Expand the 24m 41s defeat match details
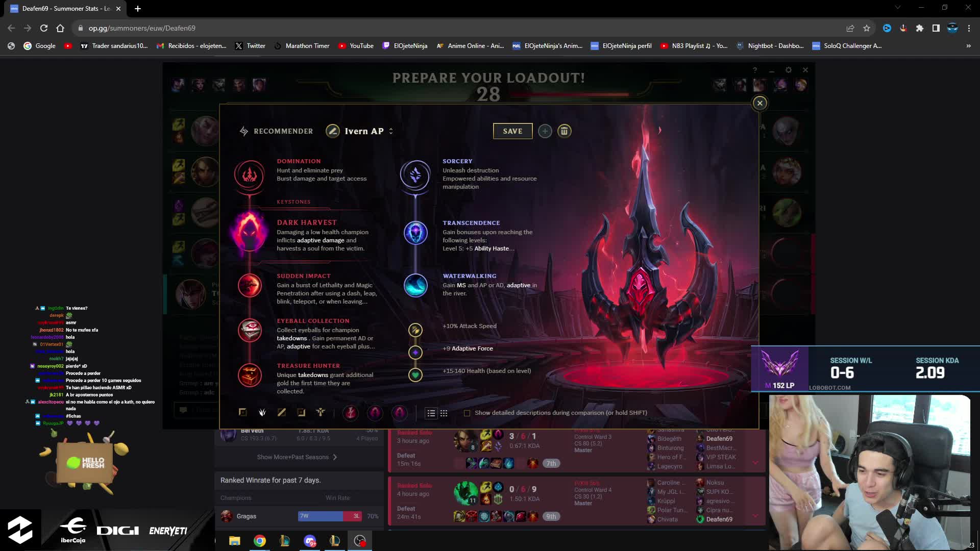The width and height of the screenshot is (980, 551). click(755, 516)
